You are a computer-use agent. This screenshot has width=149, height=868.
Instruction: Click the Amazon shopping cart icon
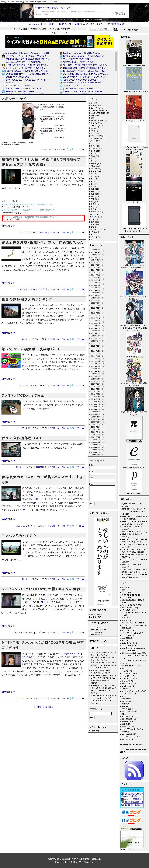coord(103,588)
